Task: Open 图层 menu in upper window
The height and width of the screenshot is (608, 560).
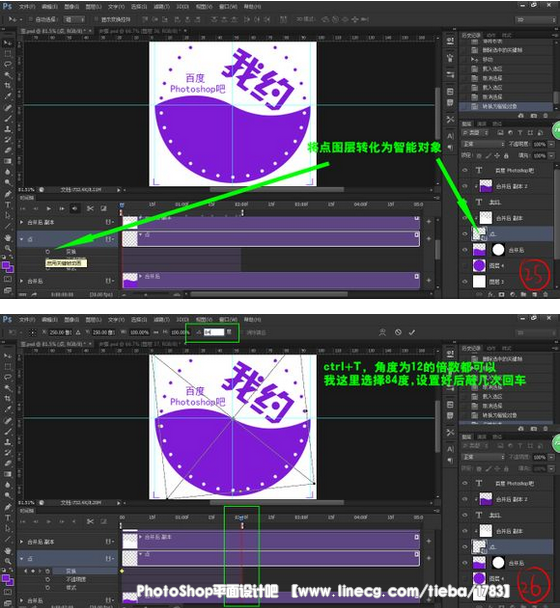Action: click(x=93, y=7)
